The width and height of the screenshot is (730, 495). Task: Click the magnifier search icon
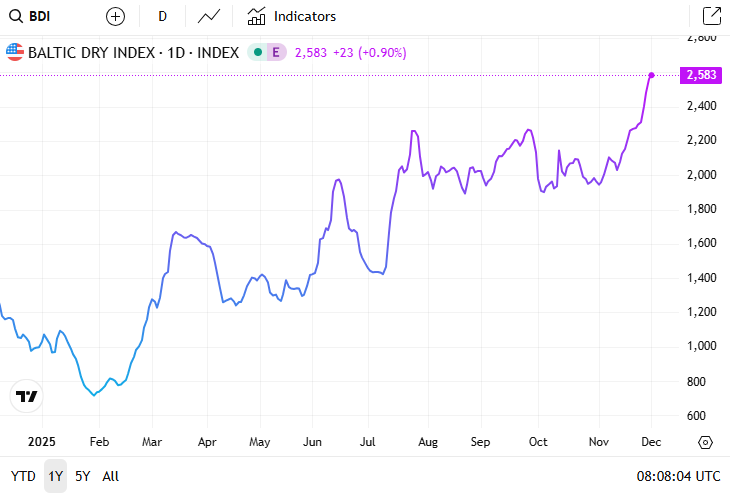[x=15, y=16]
